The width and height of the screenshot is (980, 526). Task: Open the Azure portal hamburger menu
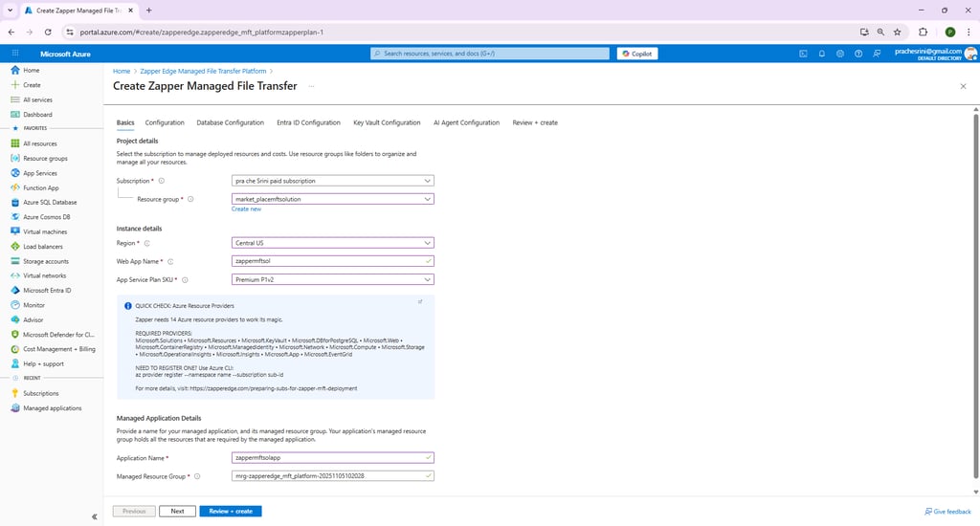(x=15, y=54)
